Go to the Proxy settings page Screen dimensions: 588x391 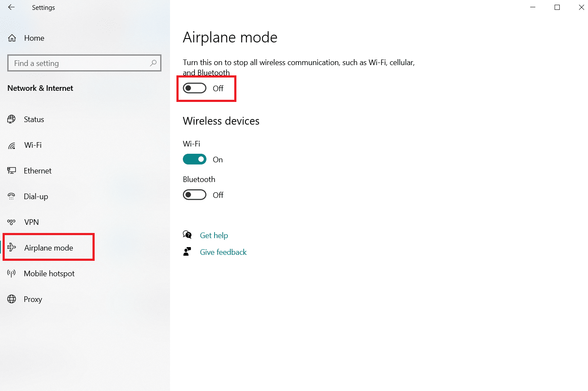(33, 299)
